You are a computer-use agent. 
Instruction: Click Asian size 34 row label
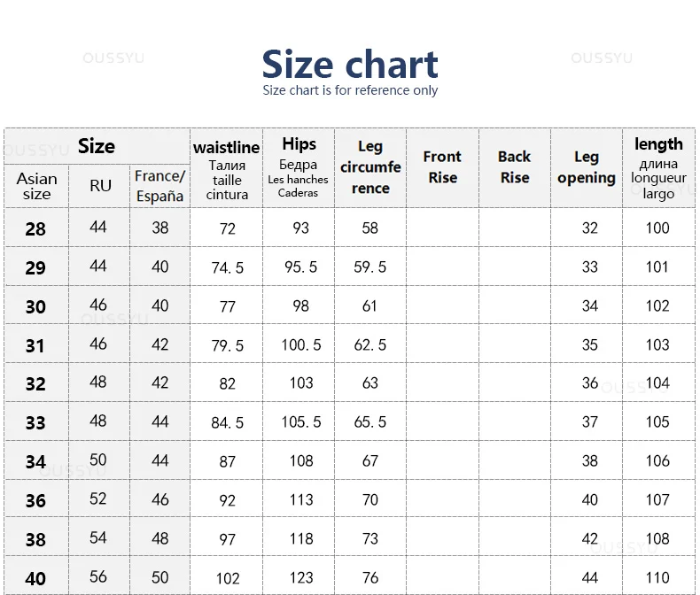pyautogui.click(x=35, y=461)
